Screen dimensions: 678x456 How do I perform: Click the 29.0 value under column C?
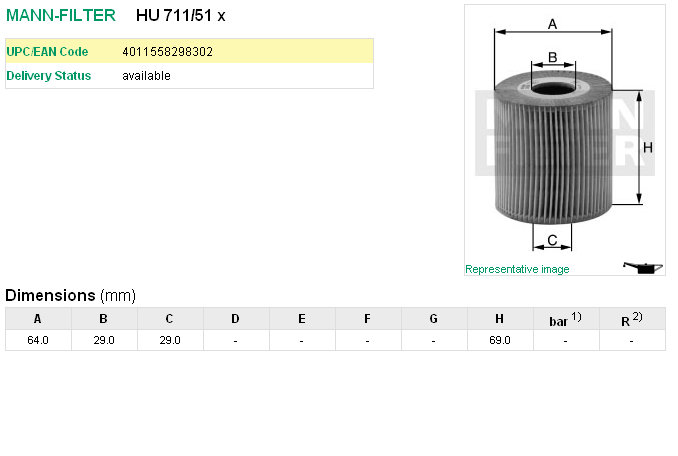pyautogui.click(x=170, y=341)
